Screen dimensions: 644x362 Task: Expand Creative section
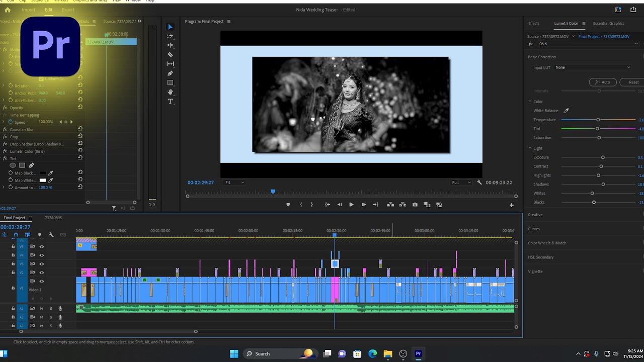point(535,215)
